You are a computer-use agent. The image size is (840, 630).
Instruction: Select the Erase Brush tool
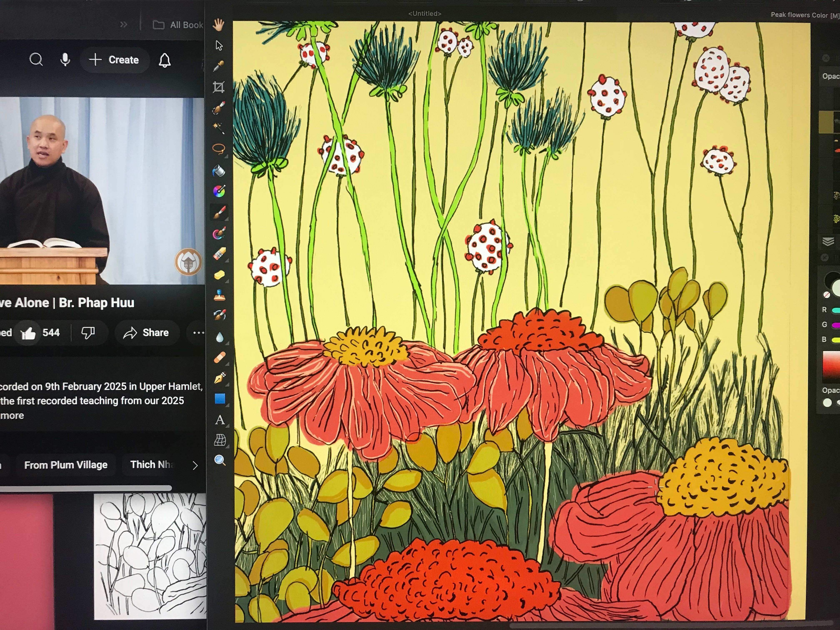[x=220, y=254]
